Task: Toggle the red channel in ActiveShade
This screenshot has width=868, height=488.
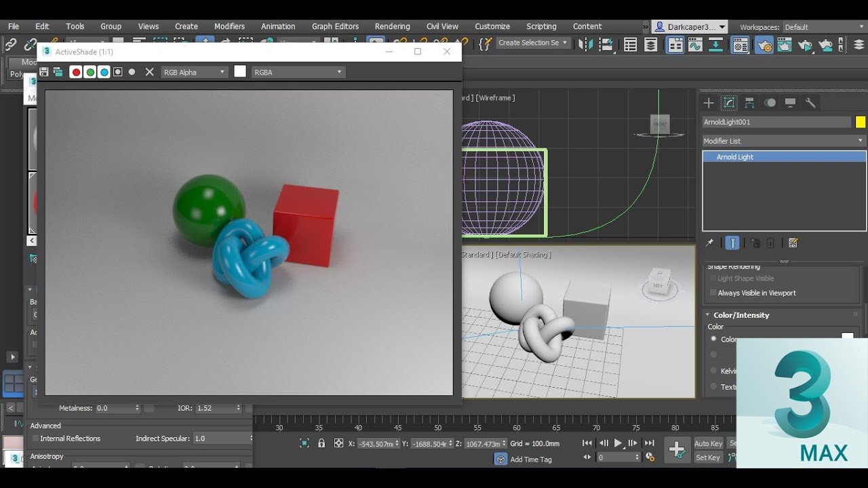Action: (x=76, y=72)
